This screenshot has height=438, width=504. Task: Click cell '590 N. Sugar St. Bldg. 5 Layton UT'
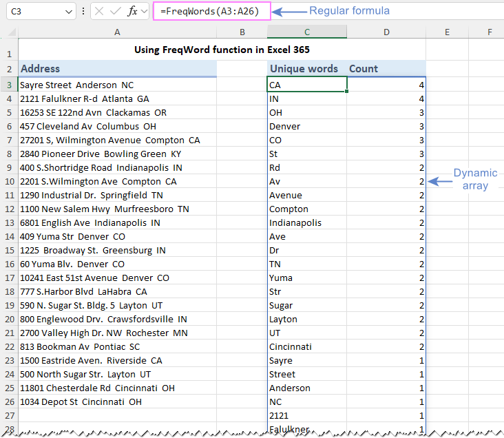coord(117,306)
